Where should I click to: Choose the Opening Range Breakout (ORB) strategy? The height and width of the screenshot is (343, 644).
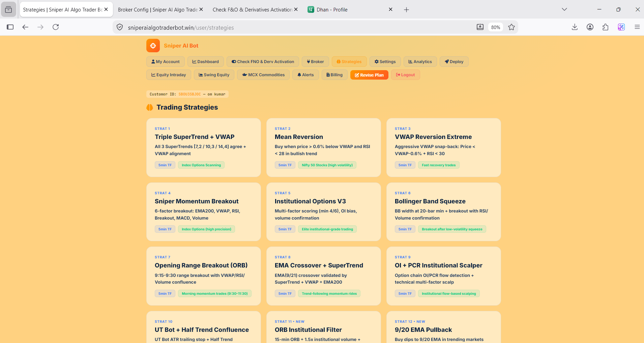pos(204,276)
